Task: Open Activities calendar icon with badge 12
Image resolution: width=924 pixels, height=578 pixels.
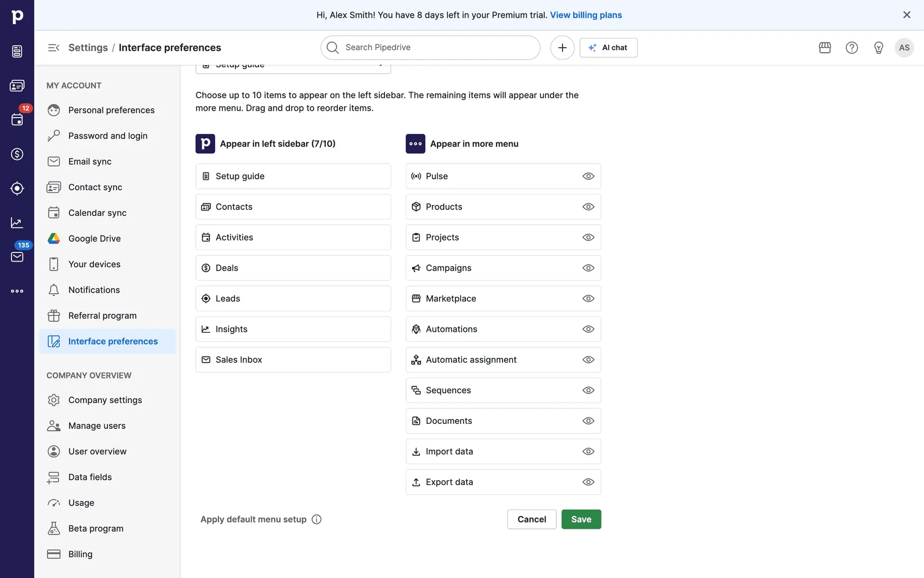Action: 17,119
